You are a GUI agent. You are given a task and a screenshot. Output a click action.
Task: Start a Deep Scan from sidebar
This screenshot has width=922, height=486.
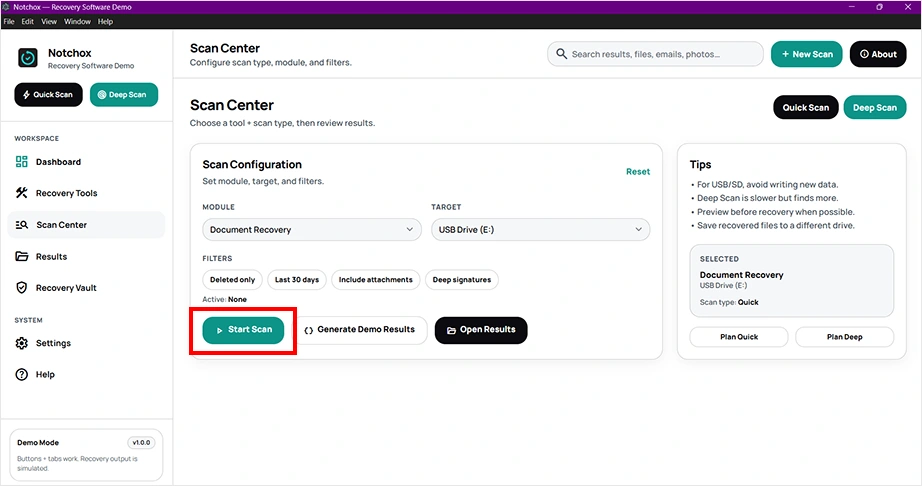coord(123,95)
